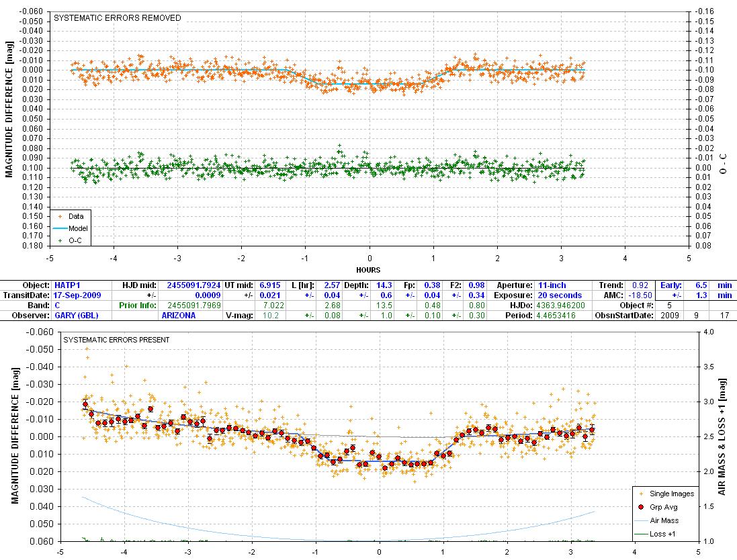Select the "Period:" label cell
This screenshot has height=560, width=737.
[519, 315]
